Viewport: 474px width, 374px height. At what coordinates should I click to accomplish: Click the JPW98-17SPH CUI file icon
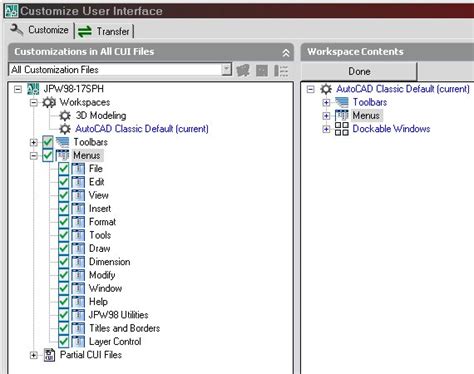(x=33, y=89)
